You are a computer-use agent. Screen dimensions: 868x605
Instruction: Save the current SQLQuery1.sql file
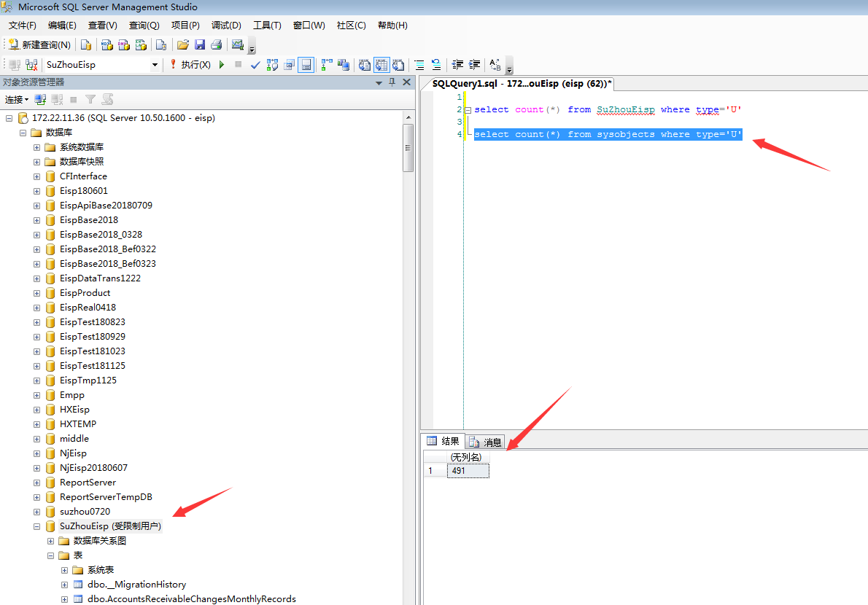pyautogui.click(x=200, y=44)
